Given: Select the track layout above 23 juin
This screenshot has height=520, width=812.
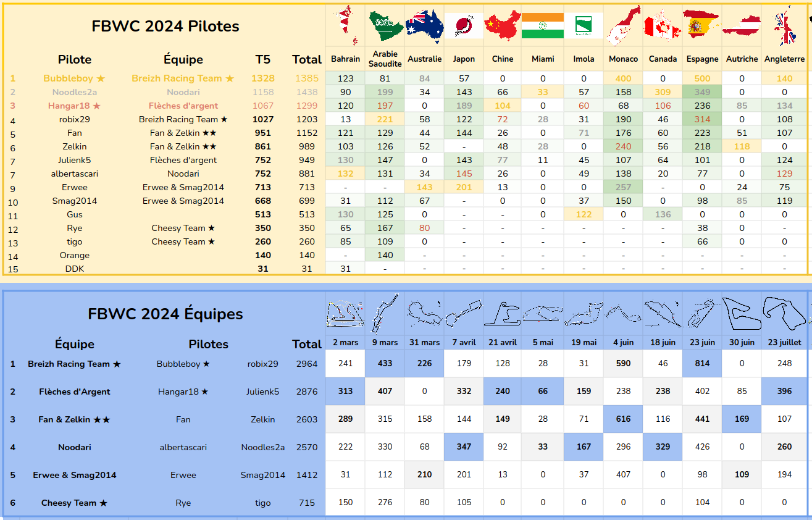Looking at the screenshot, I should [x=703, y=314].
